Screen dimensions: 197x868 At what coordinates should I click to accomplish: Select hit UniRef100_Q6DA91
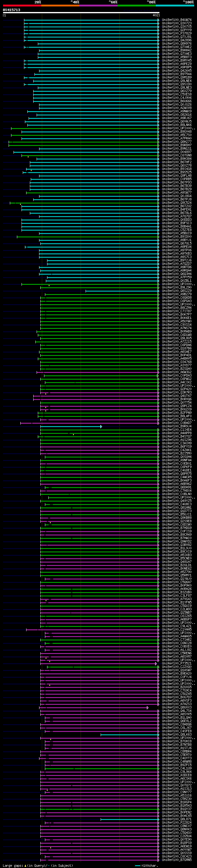coord(177,487)
